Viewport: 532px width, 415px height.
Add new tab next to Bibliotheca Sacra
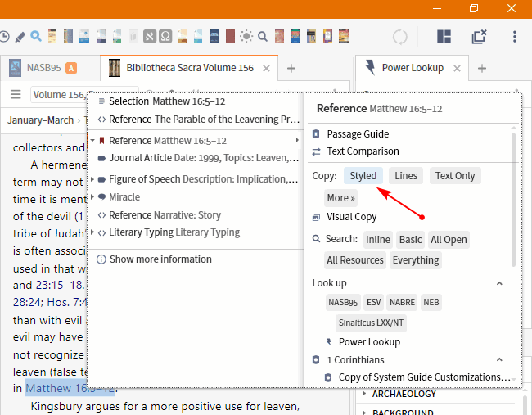(291, 69)
